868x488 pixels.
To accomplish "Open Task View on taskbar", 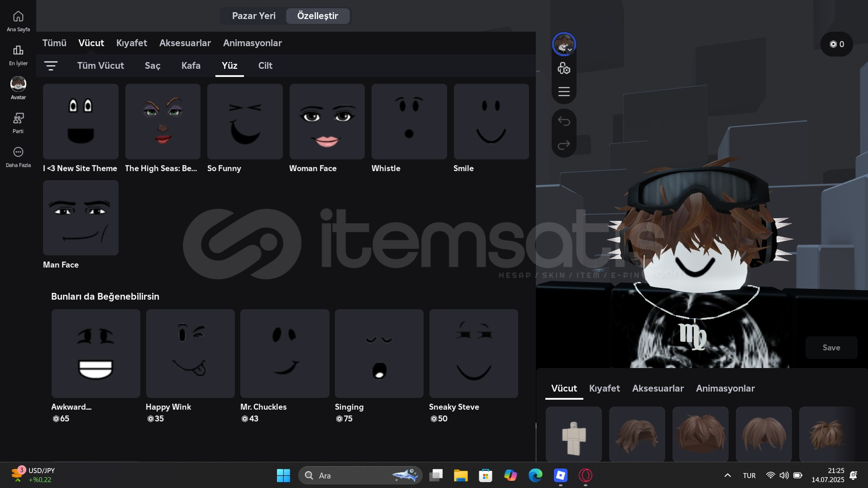I will coord(436,475).
